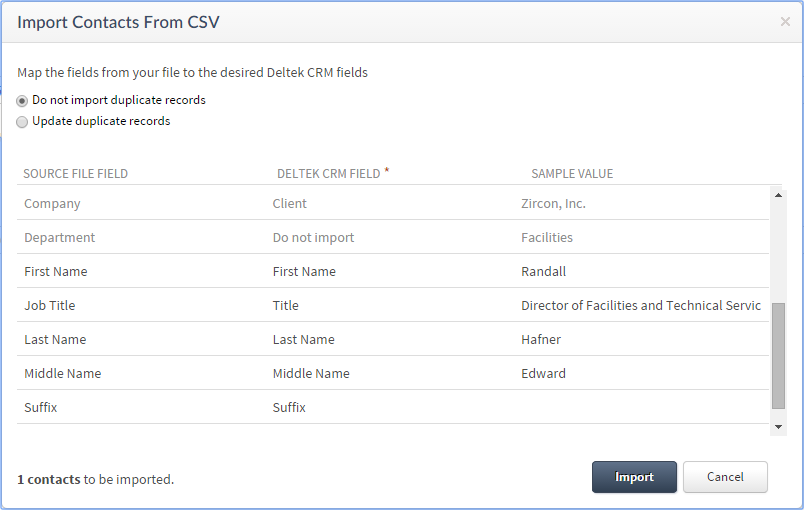Choose Update duplicate records option

(23, 122)
